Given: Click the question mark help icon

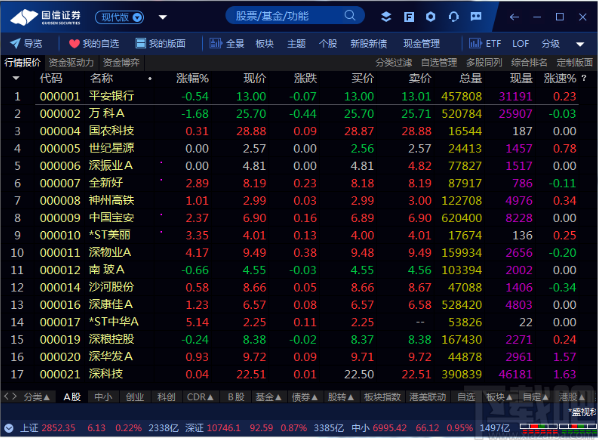Looking at the screenshot, I should [584, 78].
